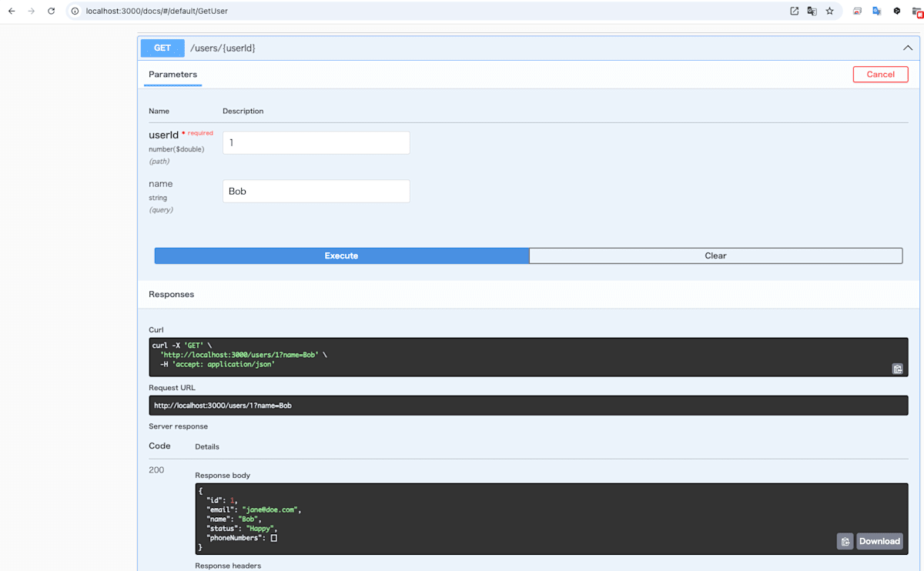Screen dimensions: 924x571
Task: Go forward in browser history
Action: click(x=32, y=12)
